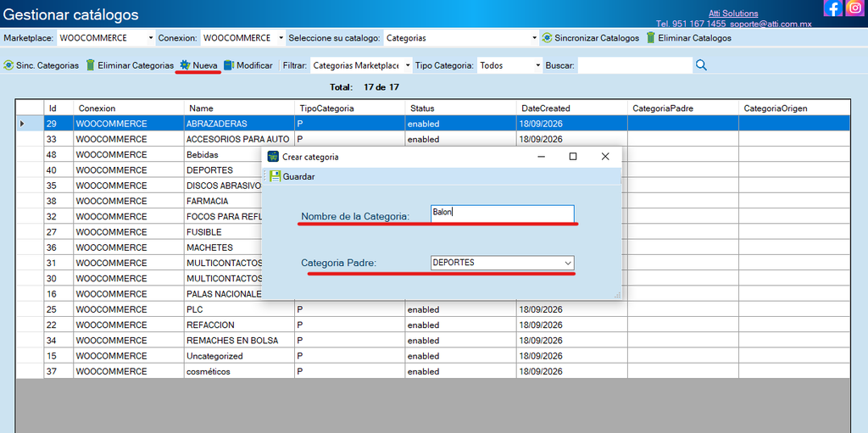Image resolution: width=868 pixels, height=433 pixels.
Task: Select the REFACCION name cell
Action: tap(239, 325)
